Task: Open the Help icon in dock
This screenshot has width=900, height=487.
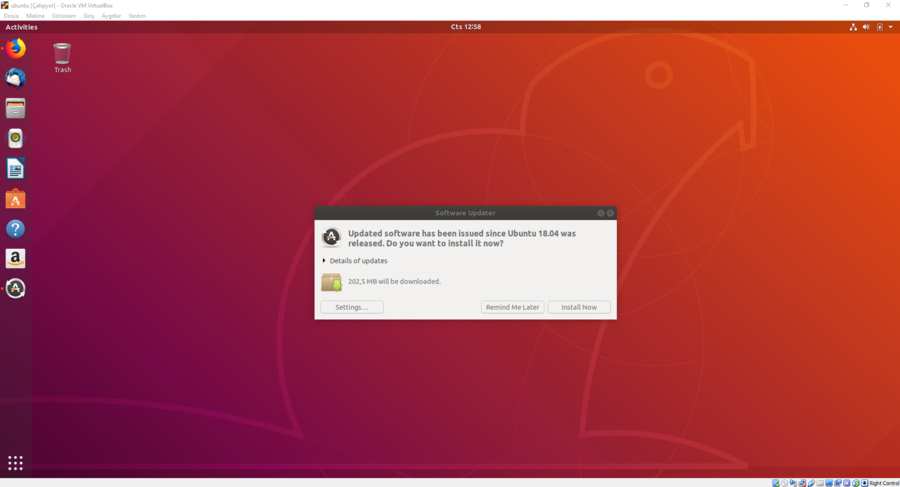Action: tap(15, 229)
